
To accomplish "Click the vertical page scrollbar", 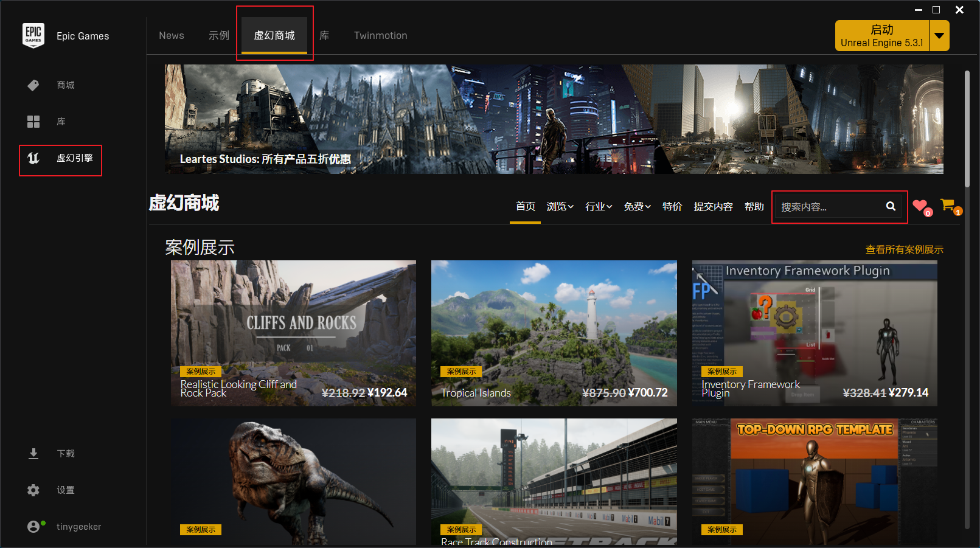I will click(967, 129).
